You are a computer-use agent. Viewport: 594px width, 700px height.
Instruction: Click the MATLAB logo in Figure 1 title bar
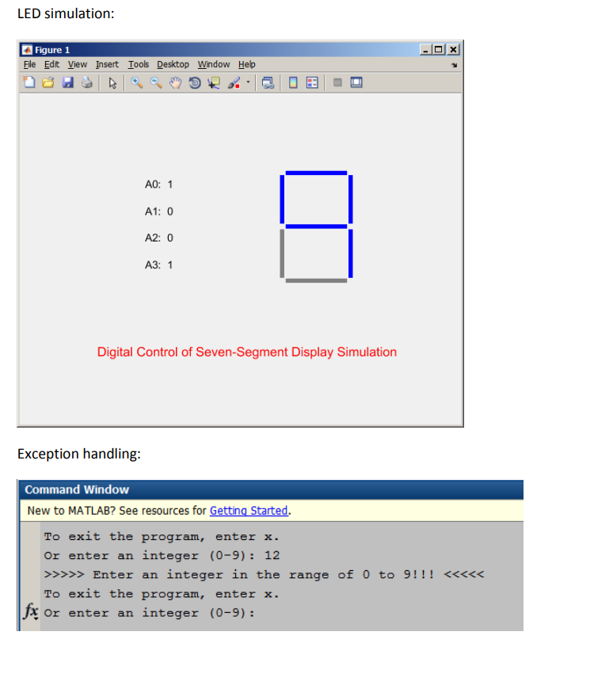pyautogui.click(x=27, y=50)
